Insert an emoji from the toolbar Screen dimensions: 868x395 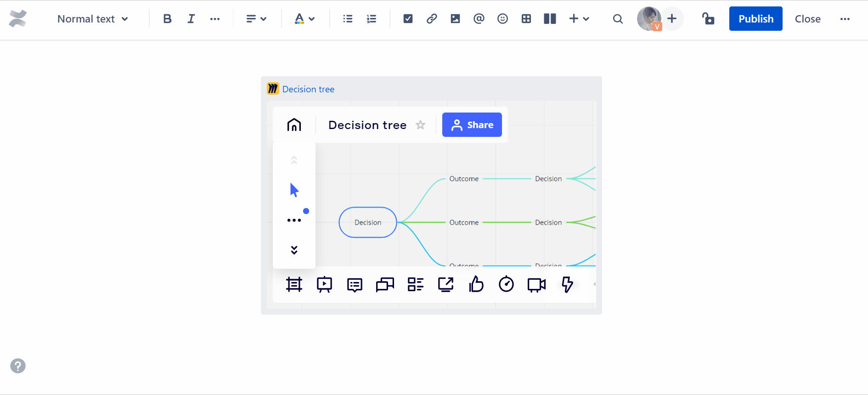click(x=502, y=19)
